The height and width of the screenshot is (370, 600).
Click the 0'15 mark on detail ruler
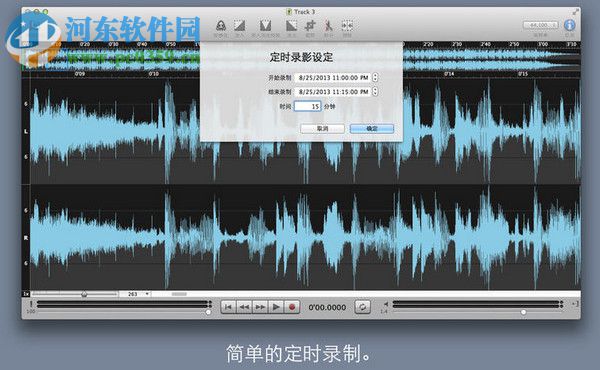pyautogui.click(x=523, y=73)
